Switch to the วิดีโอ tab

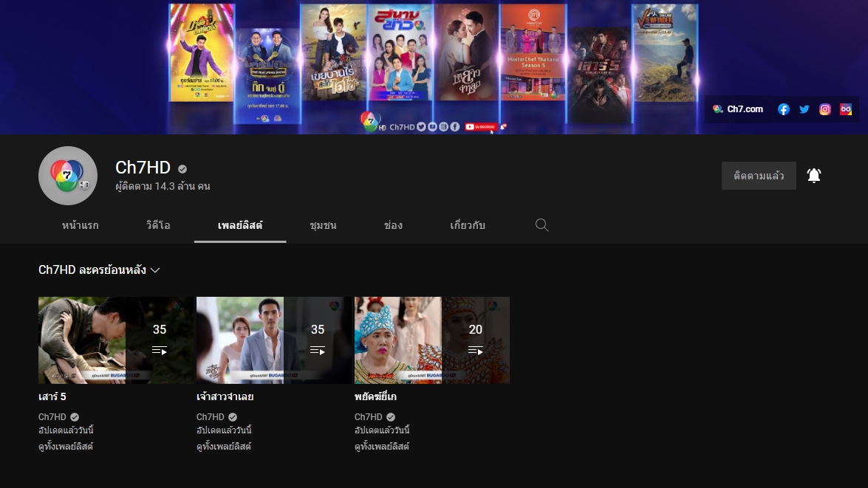[158, 225]
